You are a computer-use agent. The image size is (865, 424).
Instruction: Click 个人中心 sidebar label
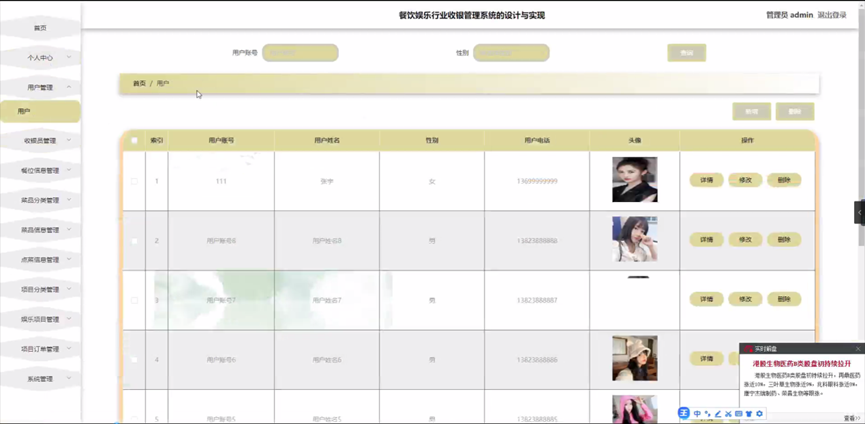(x=40, y=57)
